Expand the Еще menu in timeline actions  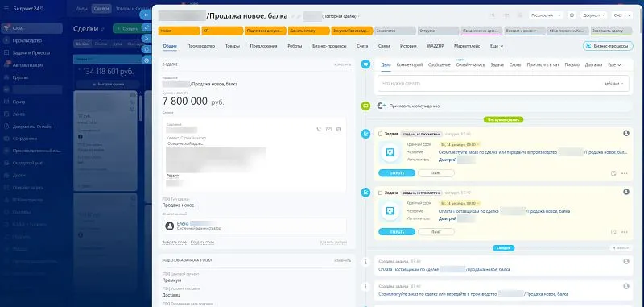point(614,65)
